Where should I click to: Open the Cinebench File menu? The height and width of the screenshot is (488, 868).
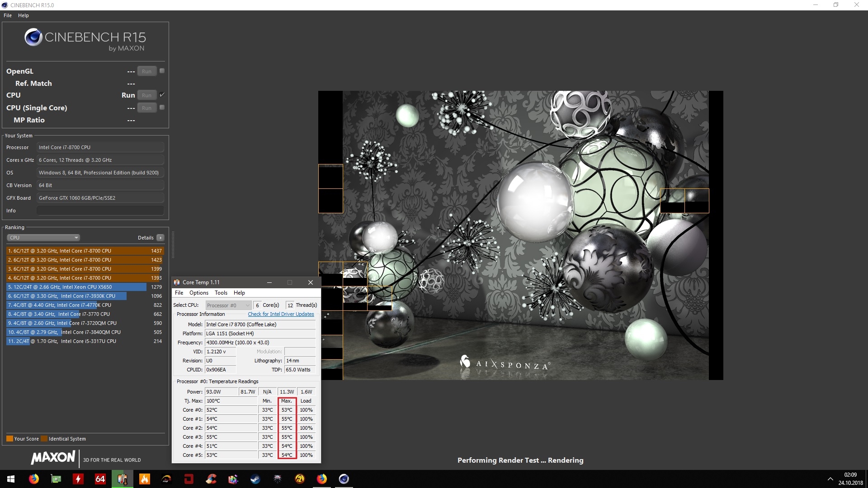click(8, 15)
